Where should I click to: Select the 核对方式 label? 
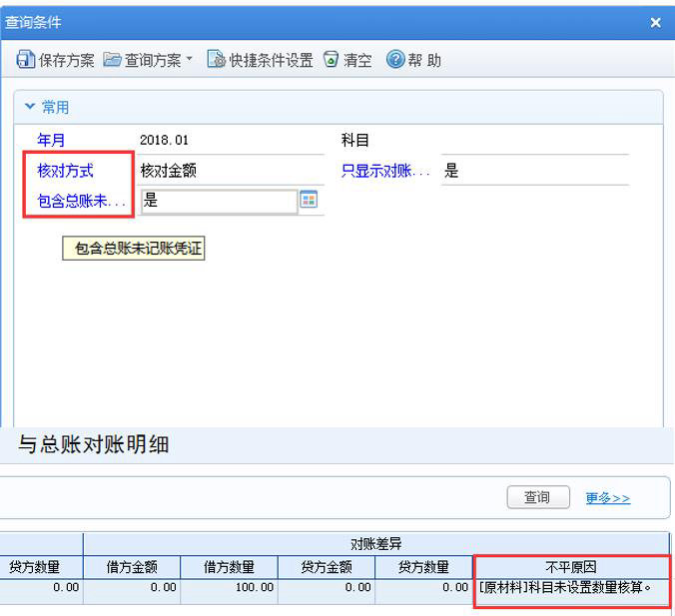65,171
